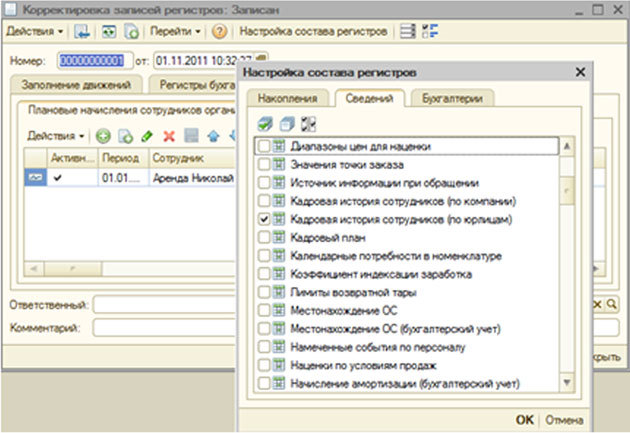Click the check all registers icon
This screenshot has height=433, width=630.
[x=263, y=124]
